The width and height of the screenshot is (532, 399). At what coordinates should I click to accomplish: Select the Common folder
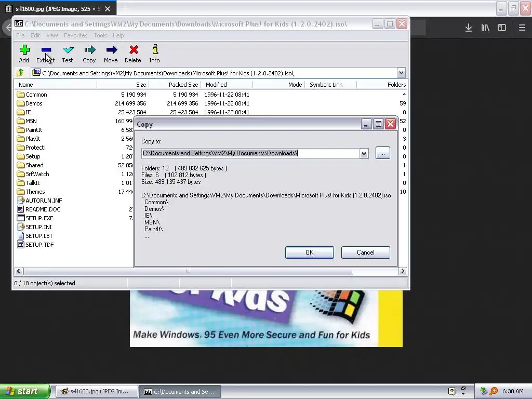[x=32, y=95]
